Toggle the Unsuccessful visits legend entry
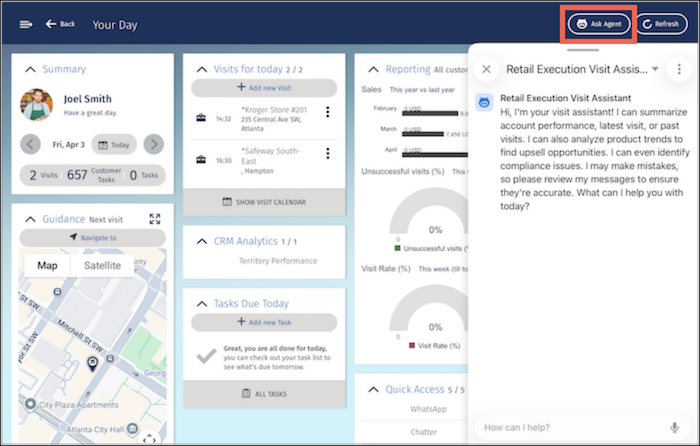700x446 pixels. tap(431, 248)
